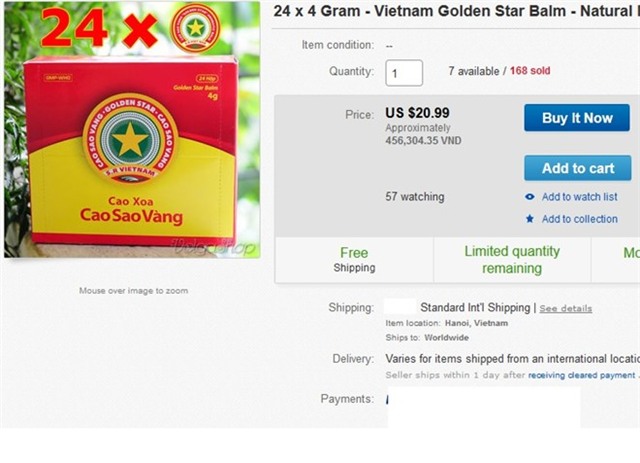Image resolution: width=640 pixels, height=463 pixels.
Task: Click the red "24 ×" overlay on the image
Action: click(98, 30)
